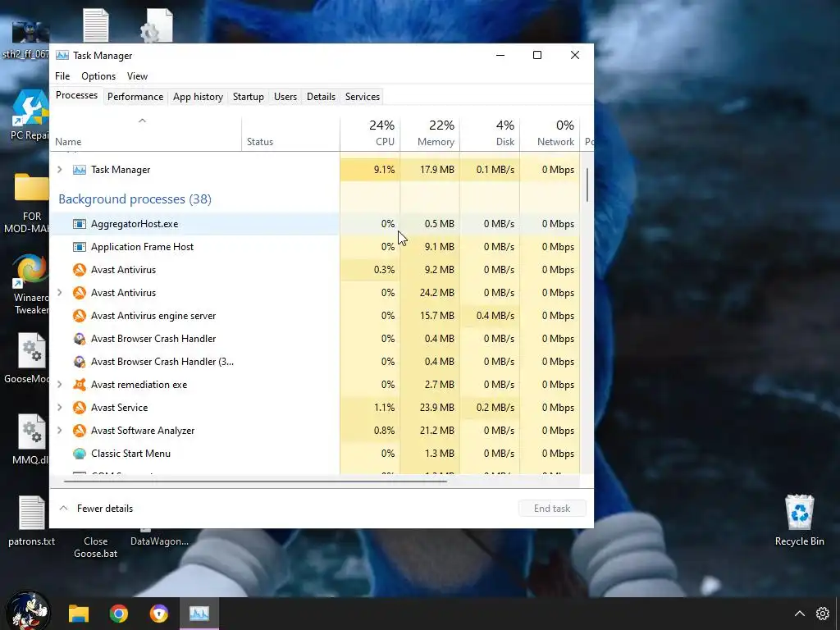Click the Task Manager process row icon

click(x=80, y=170)
